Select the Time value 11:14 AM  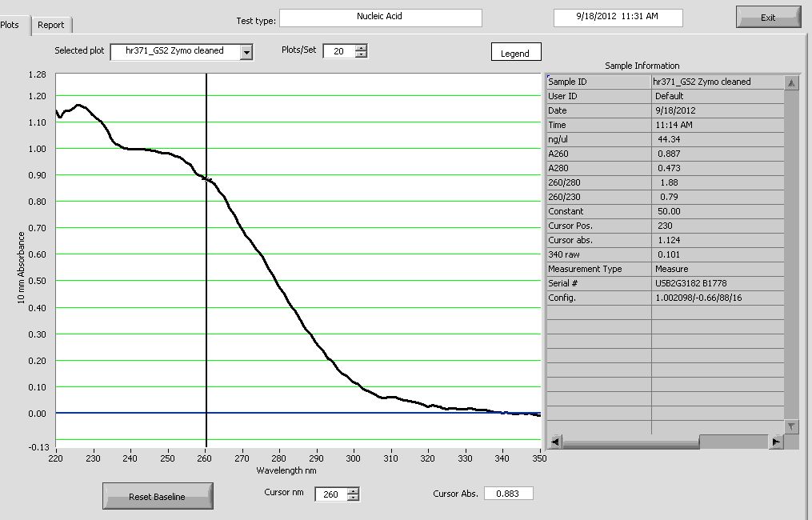718,126
